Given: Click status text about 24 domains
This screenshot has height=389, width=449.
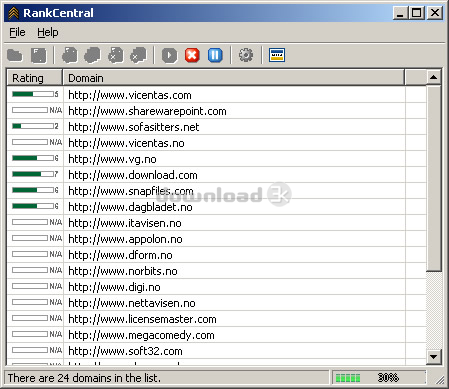Looking at the screenshot, I should [84, 378].
